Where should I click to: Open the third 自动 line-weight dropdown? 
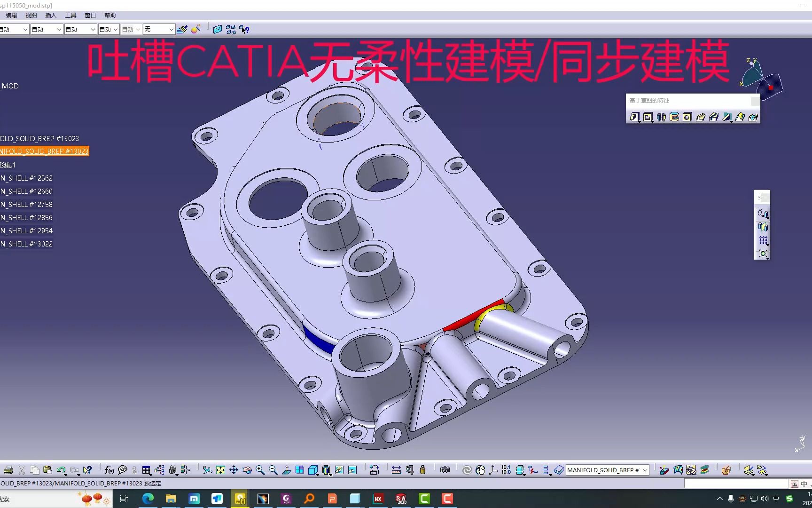[80, 29]
